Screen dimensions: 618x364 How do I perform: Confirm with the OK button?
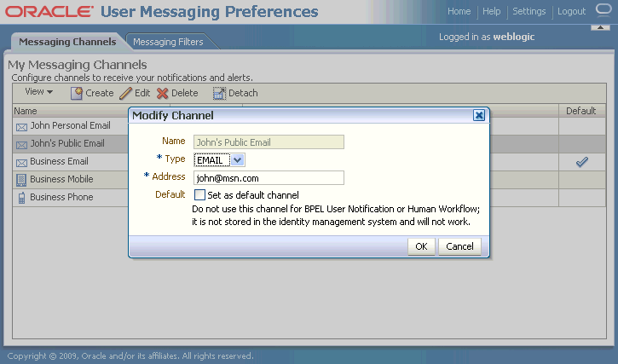(421, 246)
